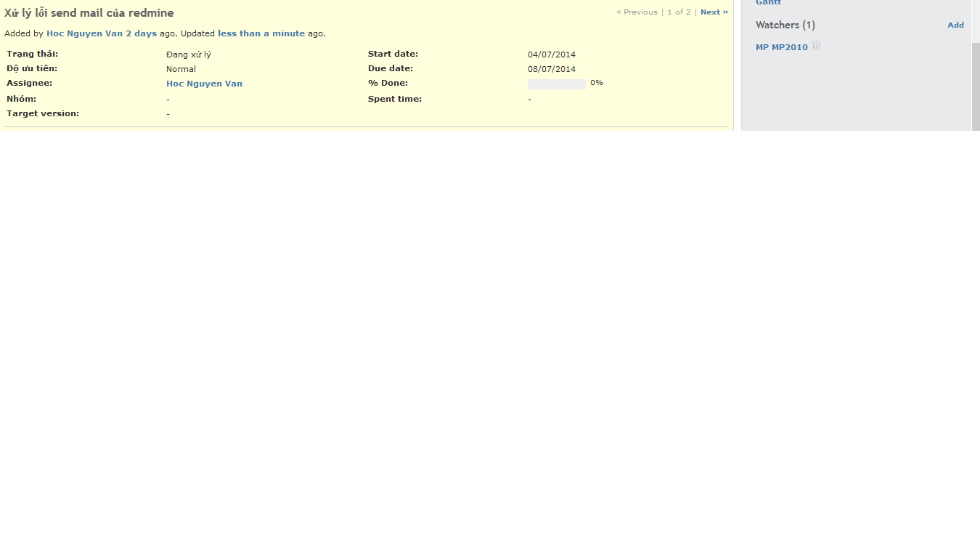
Task: Add a new watcher
Action: [x=955, y=25]
